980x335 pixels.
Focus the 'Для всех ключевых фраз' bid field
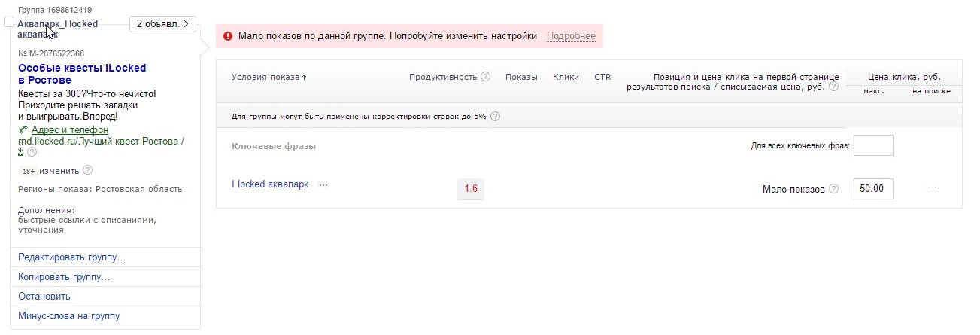point(873,145)
